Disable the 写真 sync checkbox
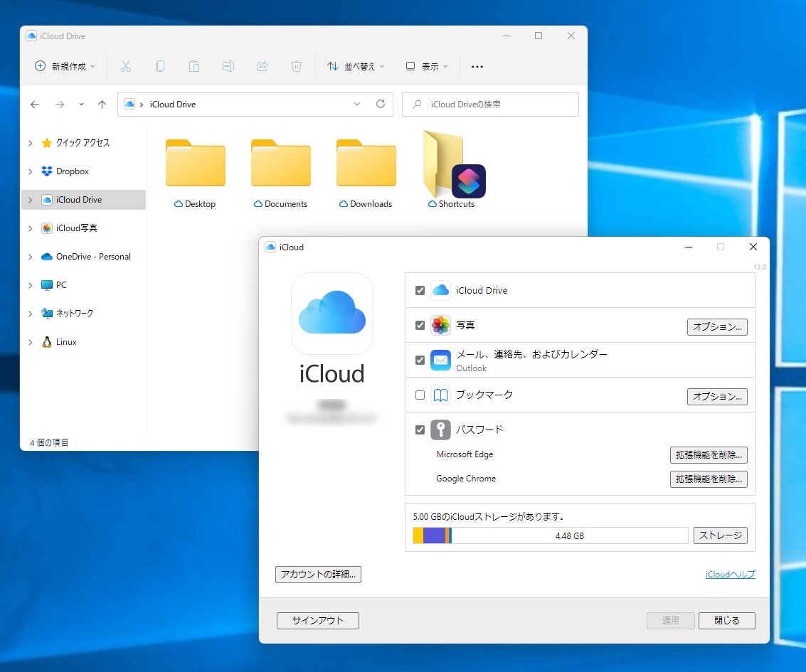Screen dimensions: 806x672 point(420,326)
